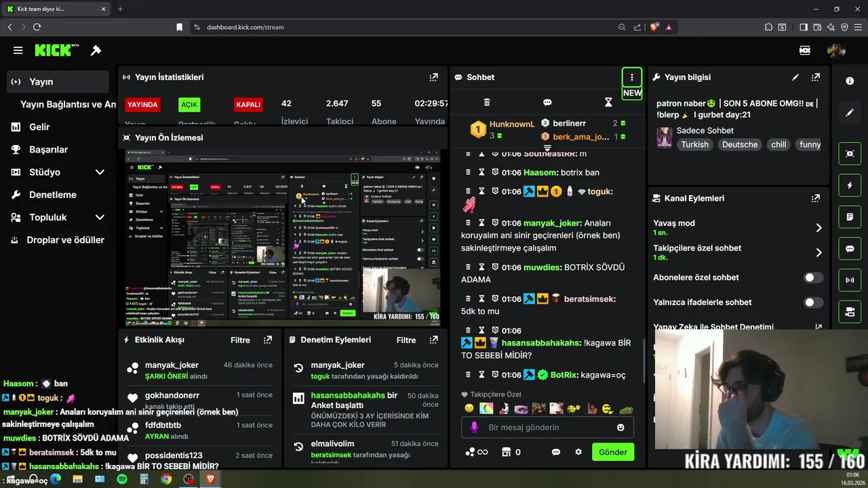Image resolution: width=868 pixels, height=488 pixels.
Task: Open File Explorer from the taskbar
Action: pos(78,479)
